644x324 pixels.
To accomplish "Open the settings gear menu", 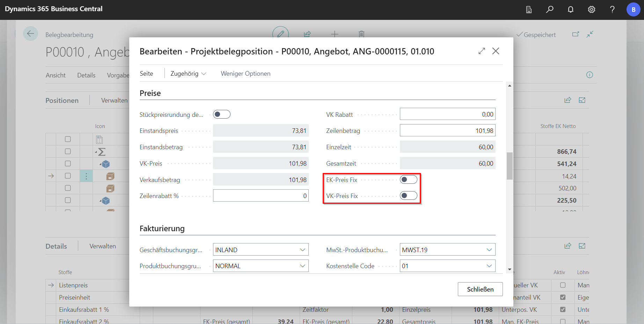I will coord(592,9).
